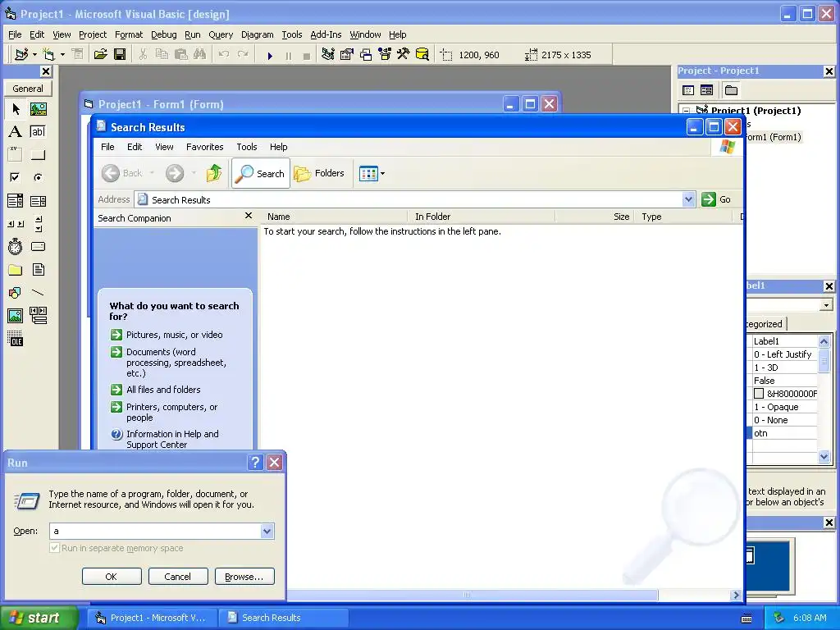Click the Save Project toolbar icon
The height and width of the screenshot is (630, 840).
[120, 55]
